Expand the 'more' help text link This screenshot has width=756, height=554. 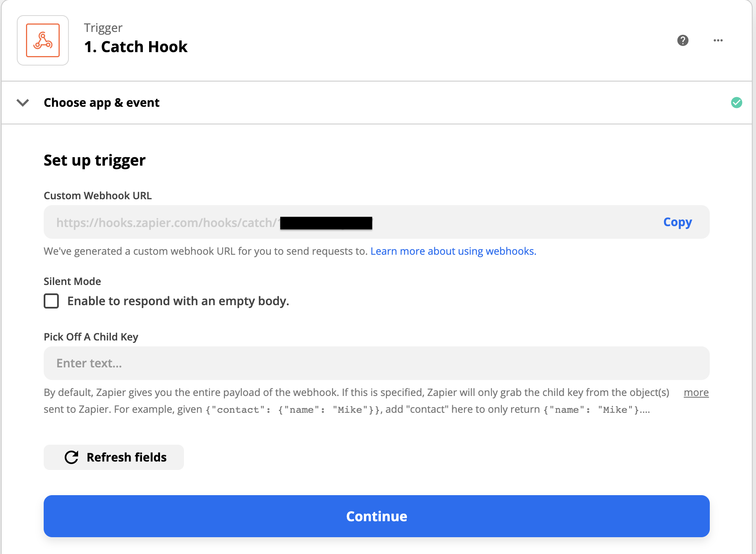696,393
